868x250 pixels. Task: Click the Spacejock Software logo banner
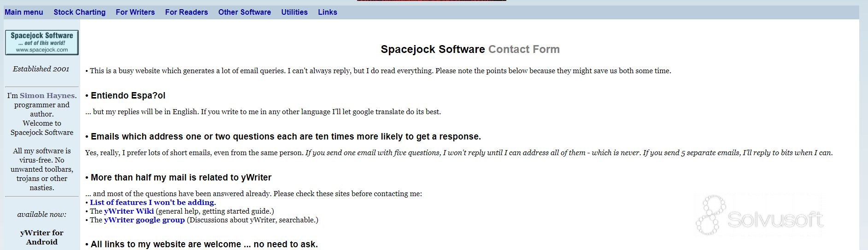[x=42, y=42]
